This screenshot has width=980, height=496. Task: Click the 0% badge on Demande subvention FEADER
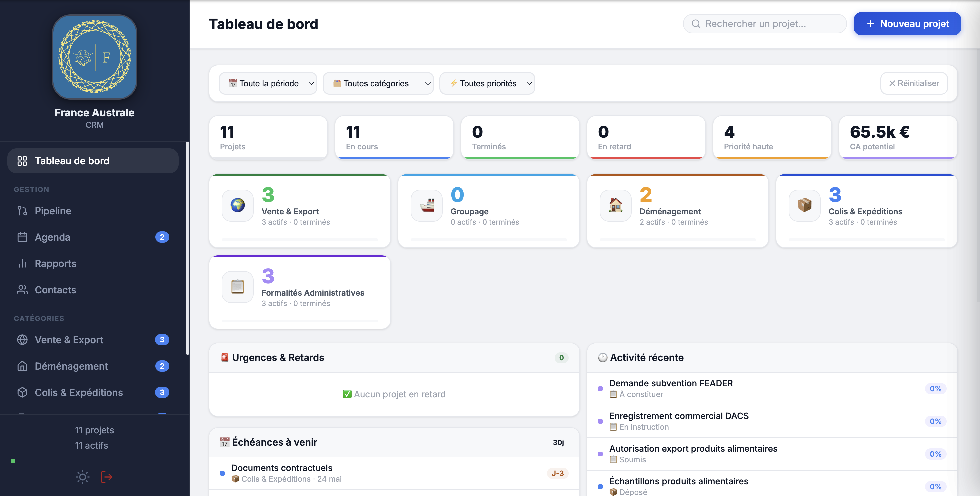click(x=935, y=389)
